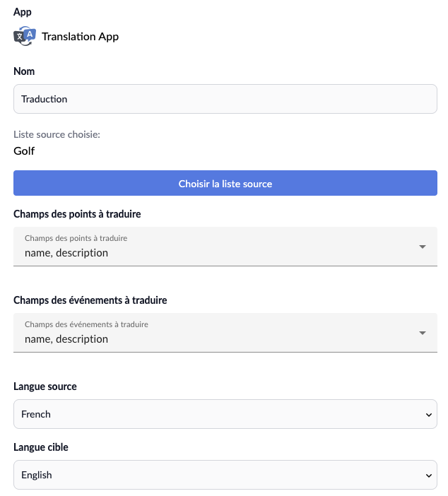This screenshot has width=448, height=496.
Task: Focus the Nom field containing Traduction
Action: (225, 99)
